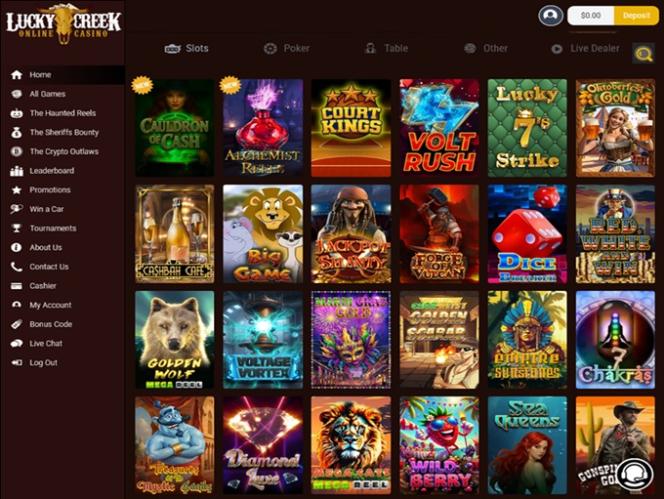This screenshot has width=664, height=499.
Task: Open the game search magnifier icon
Action: point(643,53)
